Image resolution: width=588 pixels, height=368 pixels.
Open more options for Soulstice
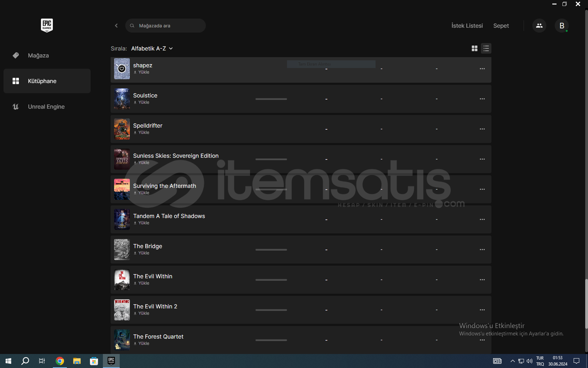tap(482, 99)
